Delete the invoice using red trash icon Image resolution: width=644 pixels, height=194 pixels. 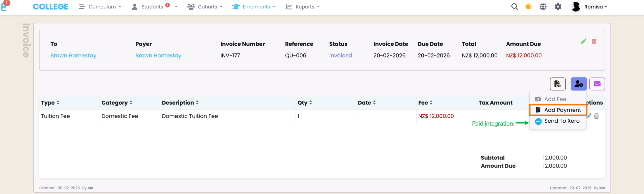[594, 41]
